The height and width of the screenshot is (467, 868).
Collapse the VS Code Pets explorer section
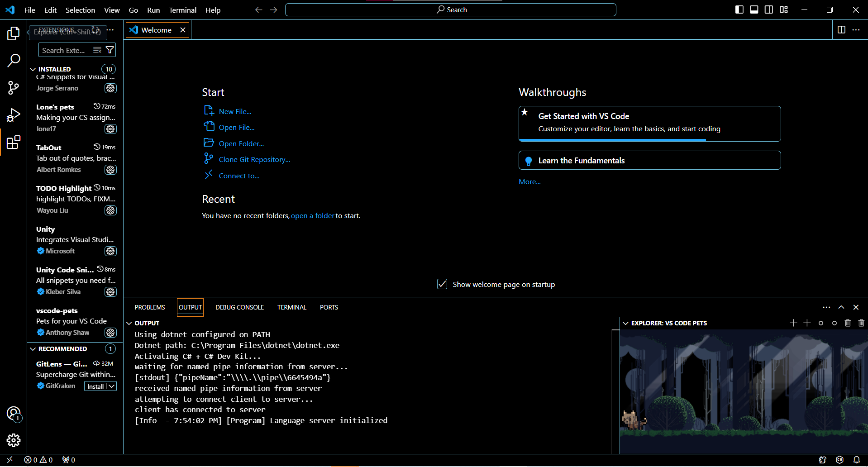point(626,323)
